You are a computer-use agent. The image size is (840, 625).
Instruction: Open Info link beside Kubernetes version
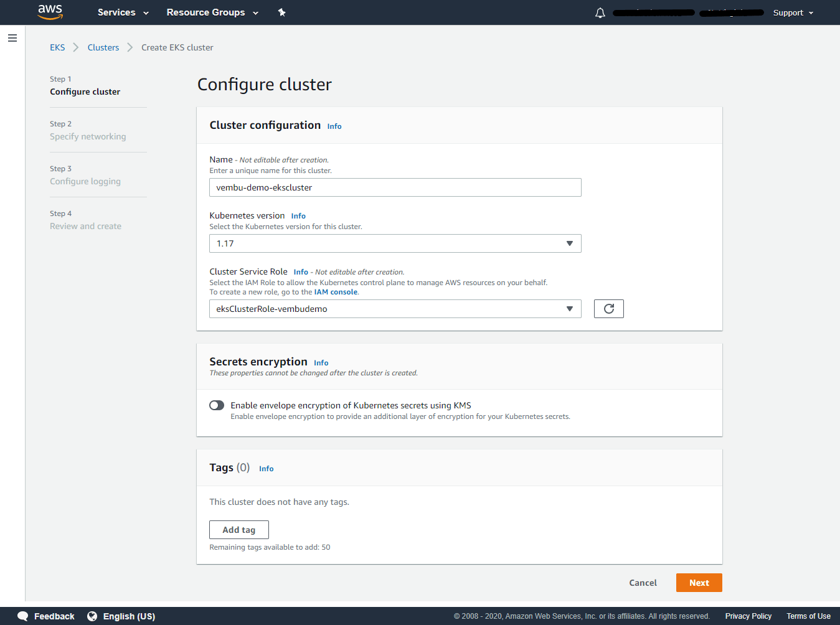[x=298, y=216]
